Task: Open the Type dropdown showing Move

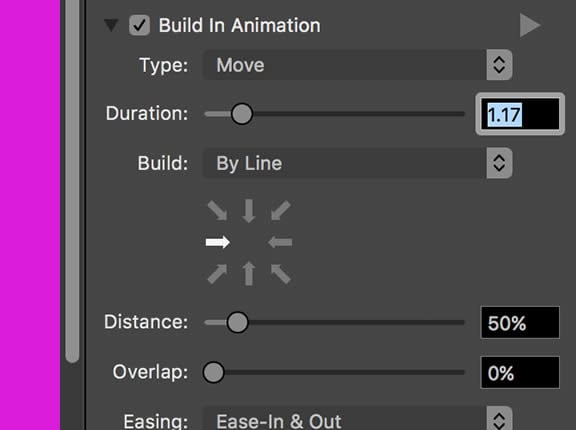Action: point(358,65)
